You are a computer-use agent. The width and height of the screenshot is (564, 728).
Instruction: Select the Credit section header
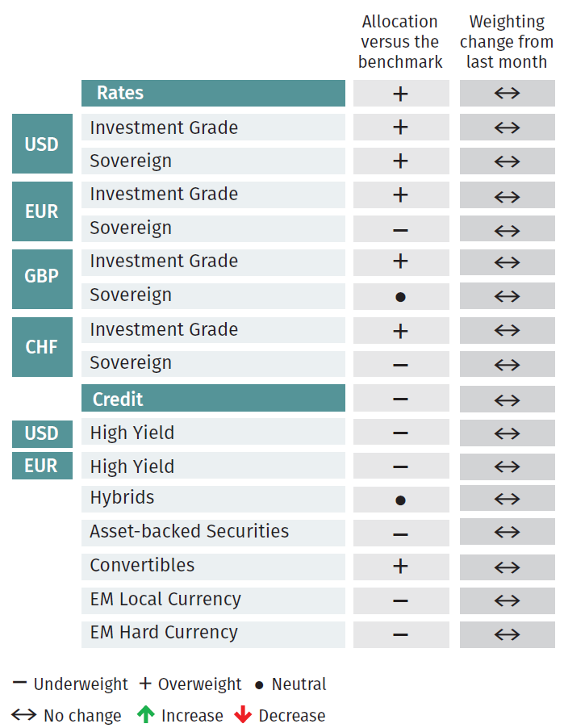(213, 398)
